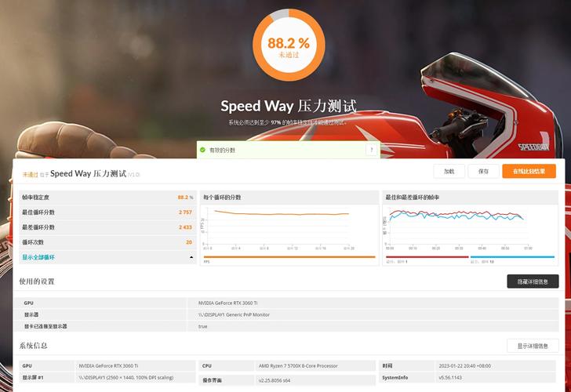The image size is (571, 392).
Task: Click the SPEEDWAY logo on the vehicle
Action: (534, 146)
